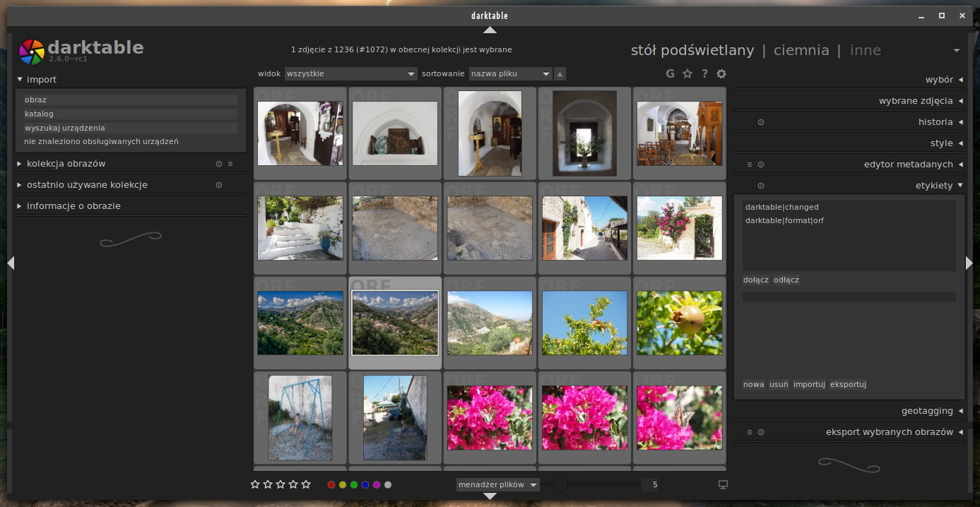Click the odłącz tag button
Image resolution: width=980 pixels, height=507 pixels.
[786, 280]
